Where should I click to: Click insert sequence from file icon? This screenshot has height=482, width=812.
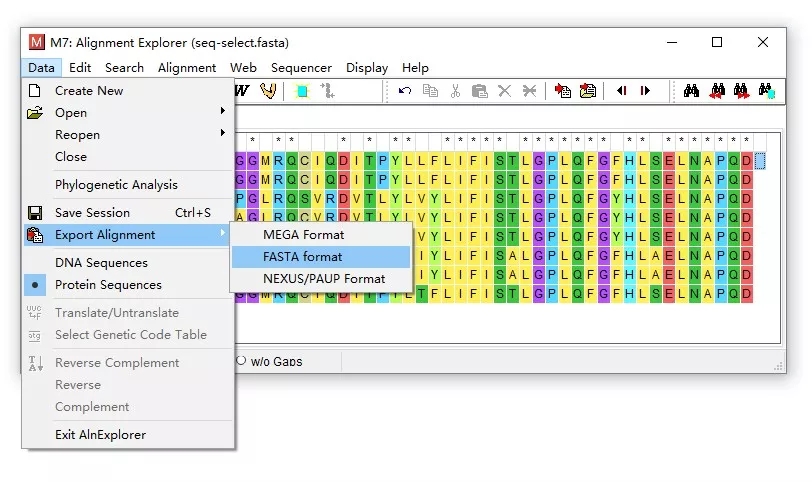coord(562,91)
